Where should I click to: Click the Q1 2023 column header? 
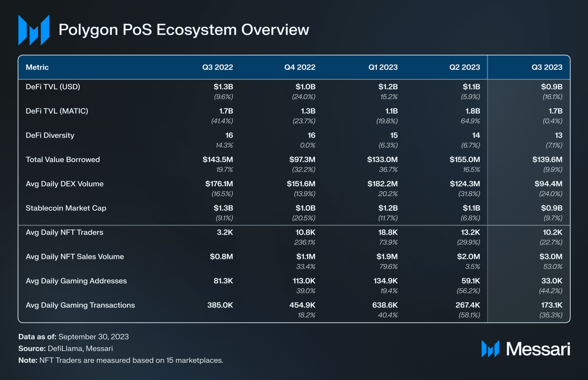pyautogui.click(x=383, y=67)
